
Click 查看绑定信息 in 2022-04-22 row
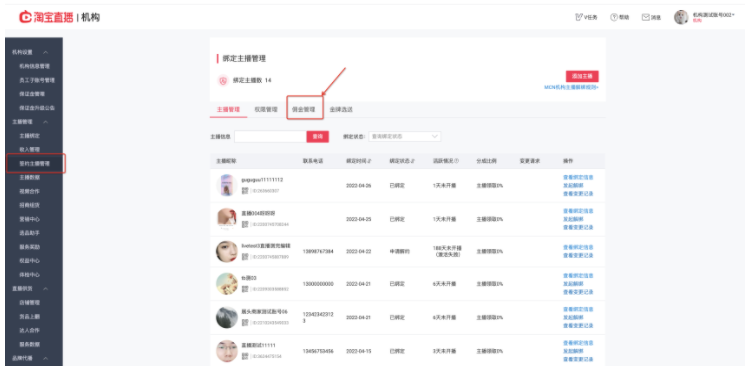(x=578, y=247)
